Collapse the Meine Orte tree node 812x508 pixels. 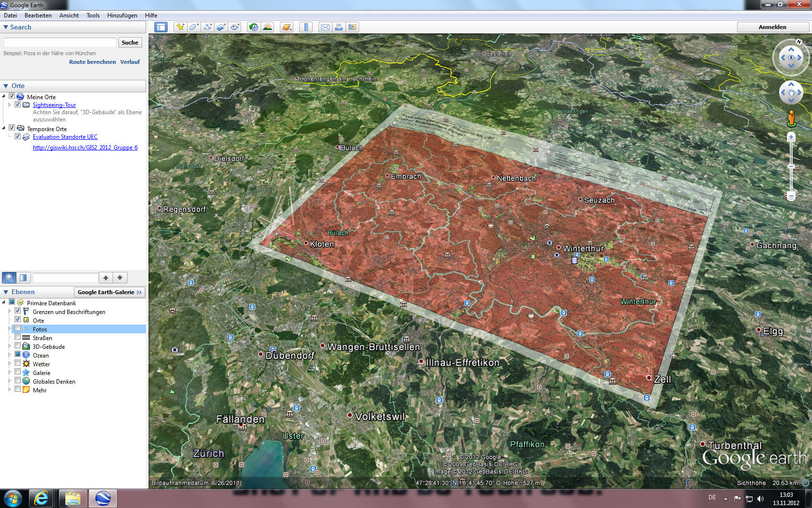5,97
